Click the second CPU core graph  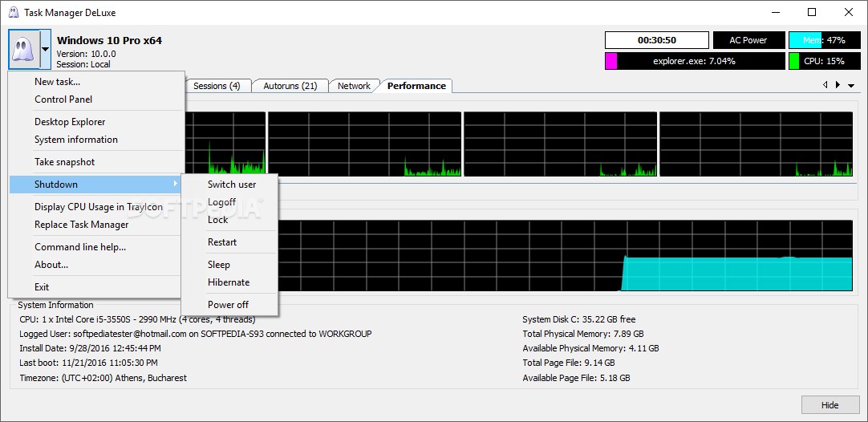(x=365, y=144)
